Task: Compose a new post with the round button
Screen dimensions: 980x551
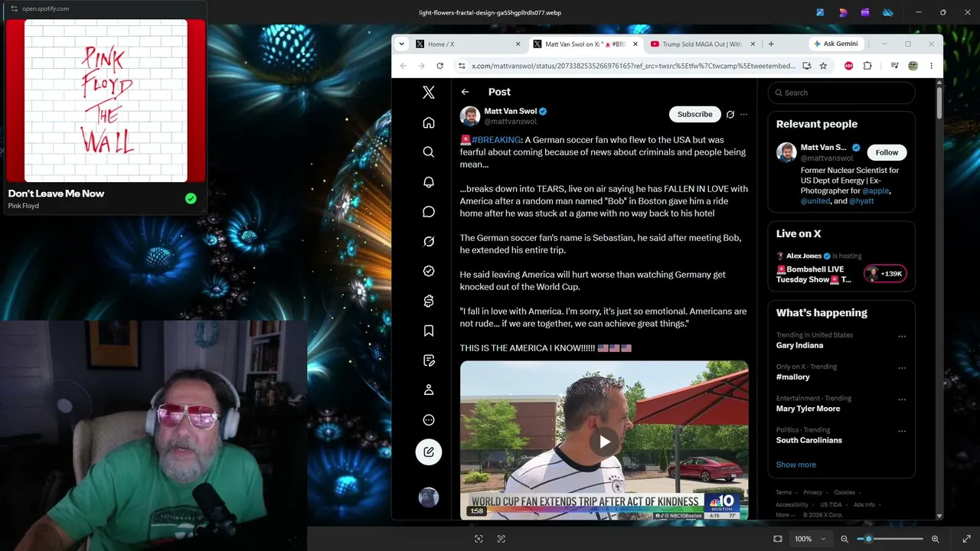Action: click(429, 452)
